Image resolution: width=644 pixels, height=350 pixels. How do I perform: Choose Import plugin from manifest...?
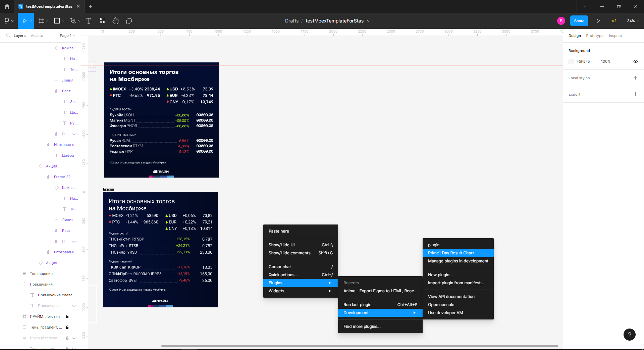pos(458,283)
